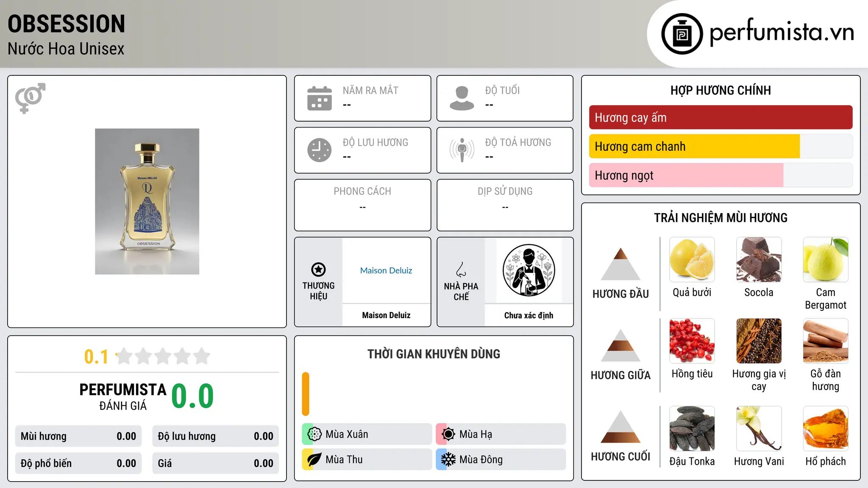
Task: Click the perfumista.vn site name
Action: point(782,33)
